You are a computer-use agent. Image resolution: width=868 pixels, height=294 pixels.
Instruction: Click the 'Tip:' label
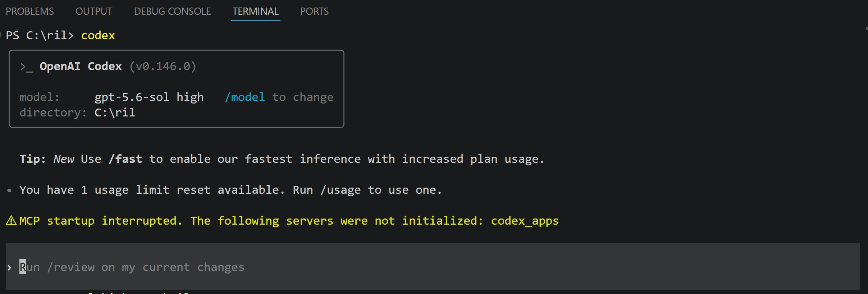pos(33,159)
